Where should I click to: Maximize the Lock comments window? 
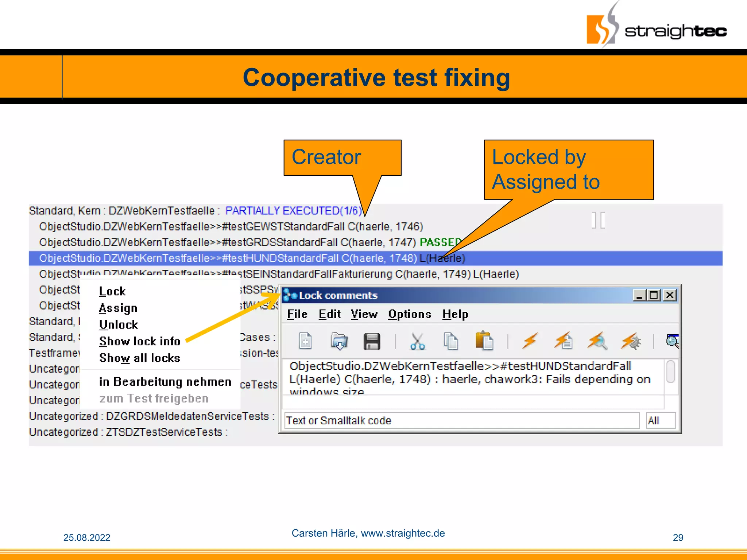tap(654, 295)
